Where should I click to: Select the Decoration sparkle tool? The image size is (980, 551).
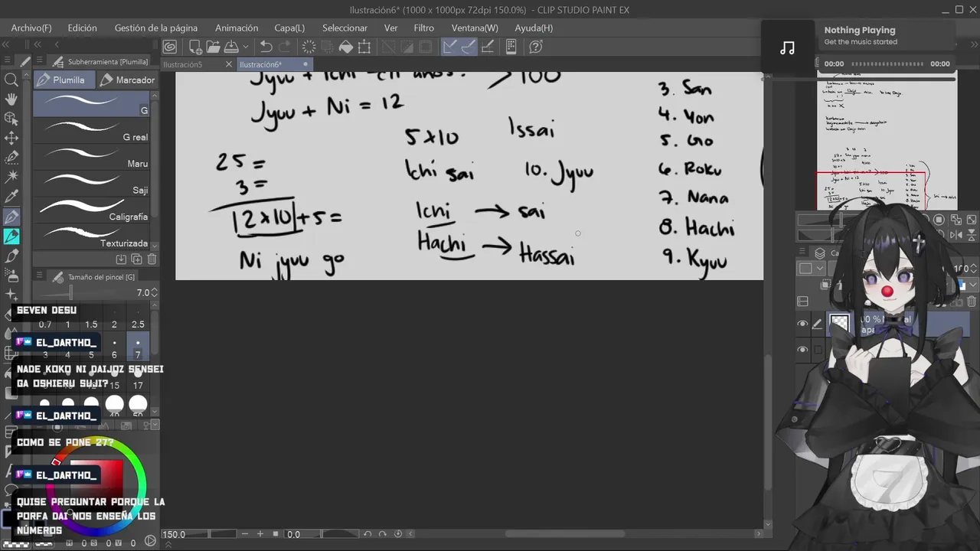point(11,295)
